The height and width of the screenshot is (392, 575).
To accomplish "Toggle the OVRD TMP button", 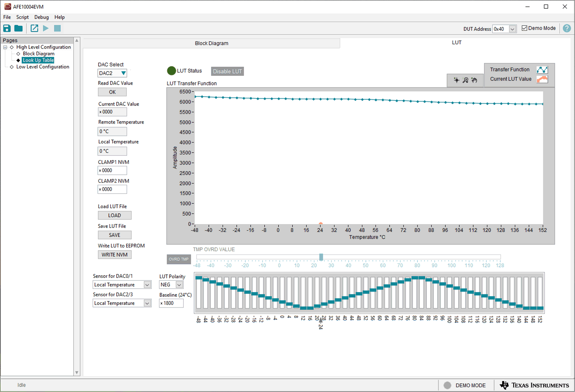I will click(x=178, y=259).
